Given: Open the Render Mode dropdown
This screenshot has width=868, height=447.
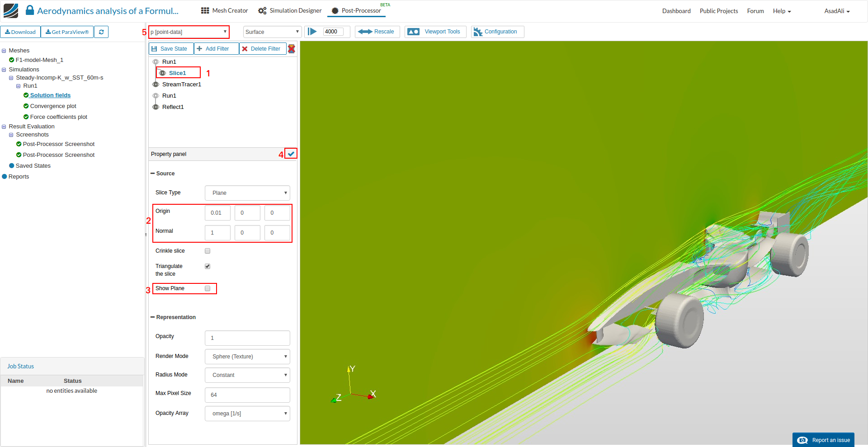Looking at the screenshot, I should click(x=247, y=357).
